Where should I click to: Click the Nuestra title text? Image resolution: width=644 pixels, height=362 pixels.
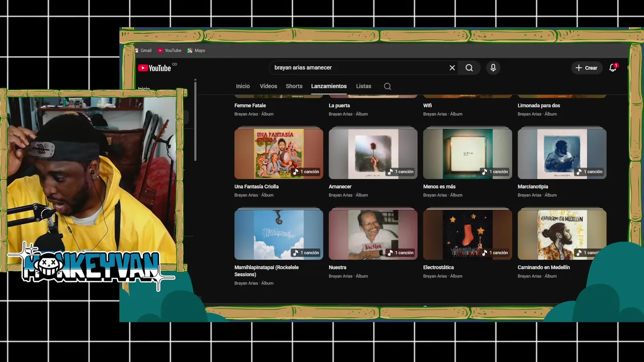pos(338,267)
